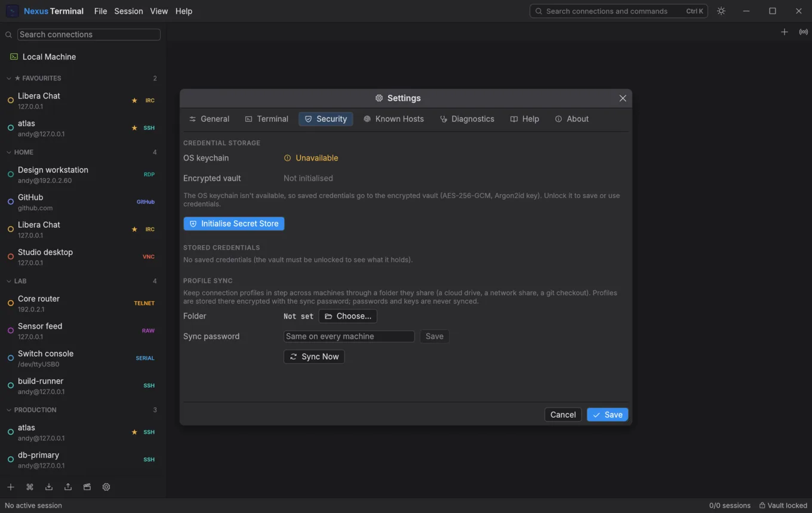
Task: Focus the Search connections sidebar field
Action: [89, 35]
